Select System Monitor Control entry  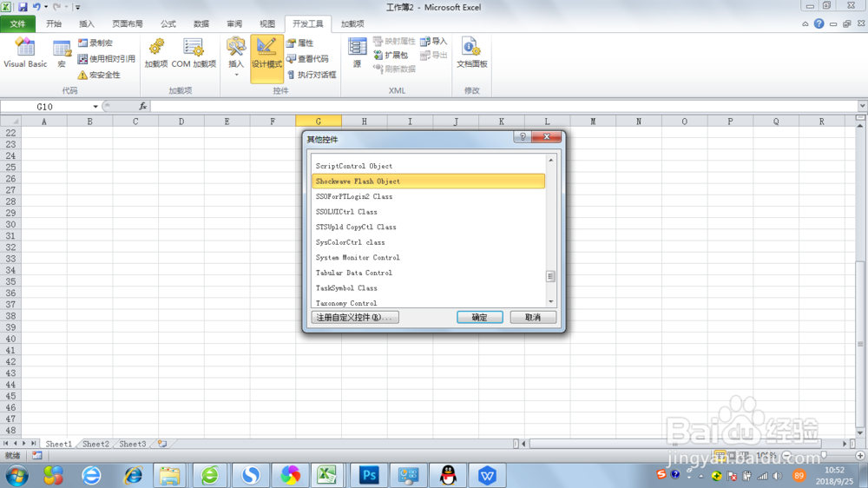point(429,258)
